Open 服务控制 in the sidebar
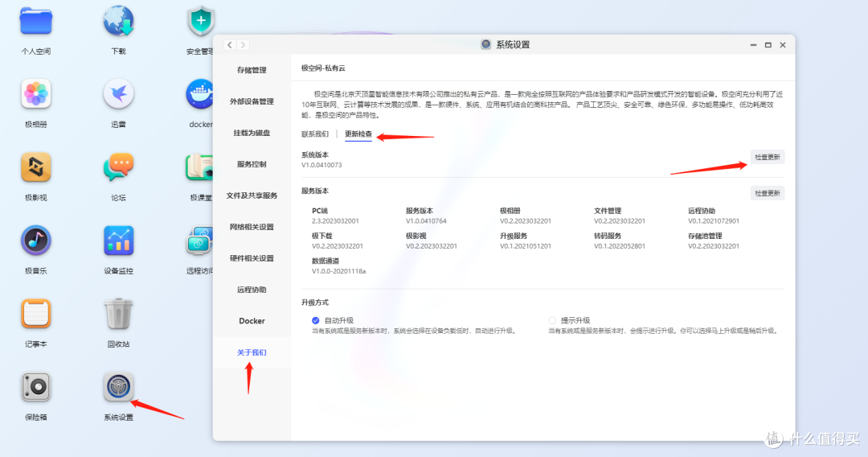Viewport: 868px width, 457px height. [x=252, y=164]
